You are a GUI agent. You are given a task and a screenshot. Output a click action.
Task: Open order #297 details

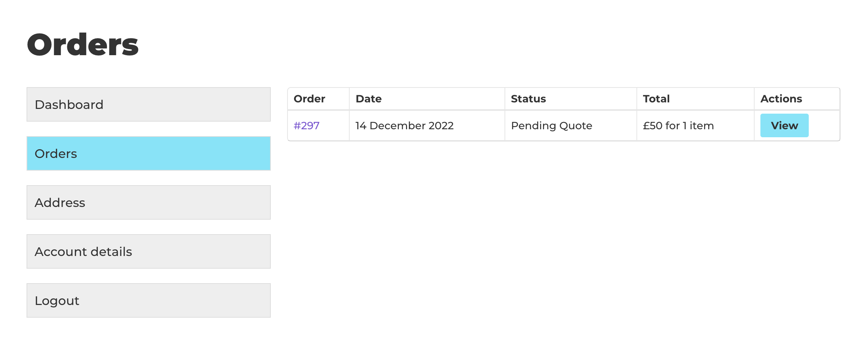click(x=306, y=125)
